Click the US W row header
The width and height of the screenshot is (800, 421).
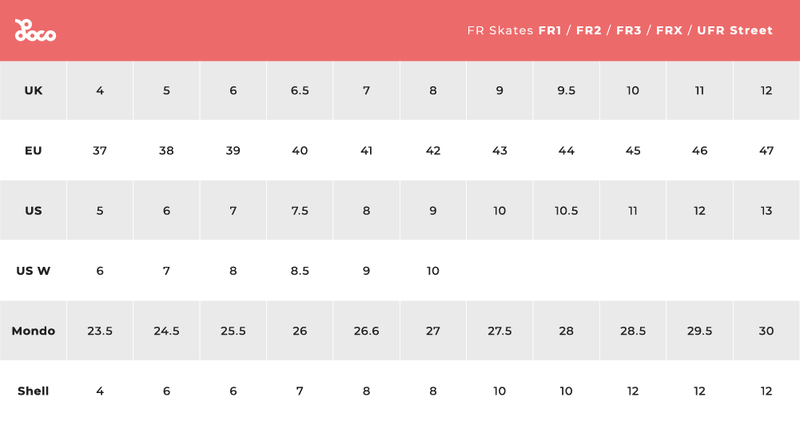pos(33,271)
